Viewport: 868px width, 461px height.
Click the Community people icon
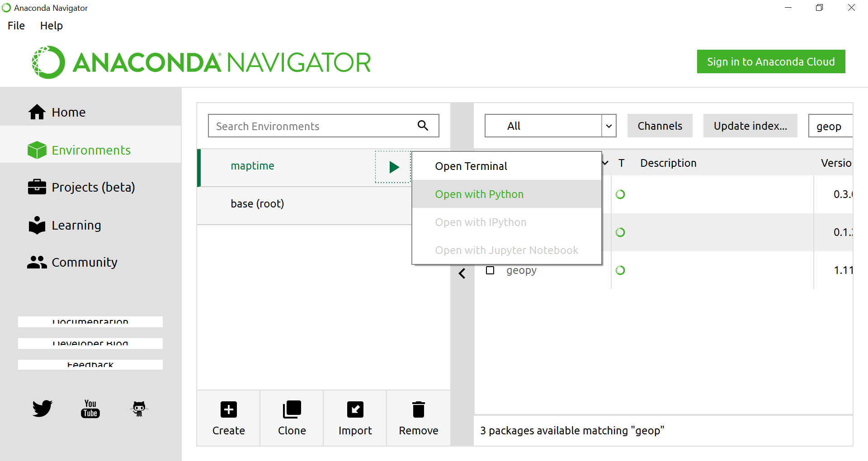point(37,262)
